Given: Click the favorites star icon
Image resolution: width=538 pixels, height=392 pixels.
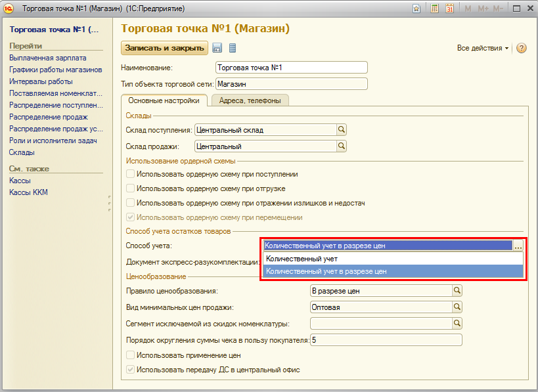Looking at the screenshot, I should click(416, 9).
